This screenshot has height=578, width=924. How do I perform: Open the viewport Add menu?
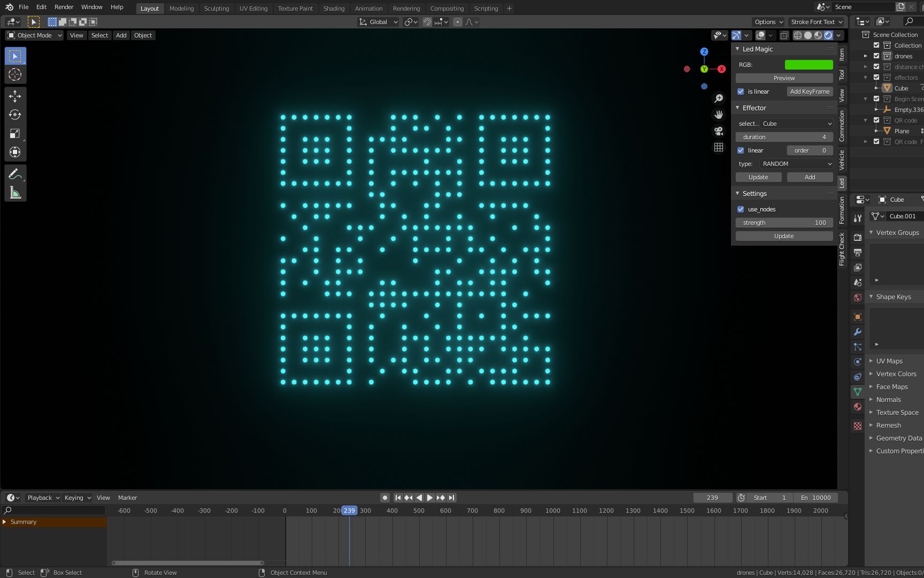[121, 35]
